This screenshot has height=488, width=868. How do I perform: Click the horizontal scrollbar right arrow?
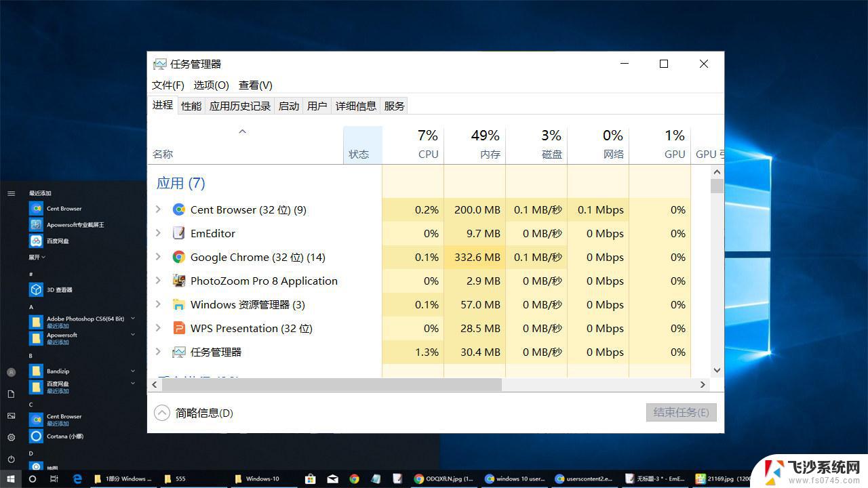(x=703, y=384)
